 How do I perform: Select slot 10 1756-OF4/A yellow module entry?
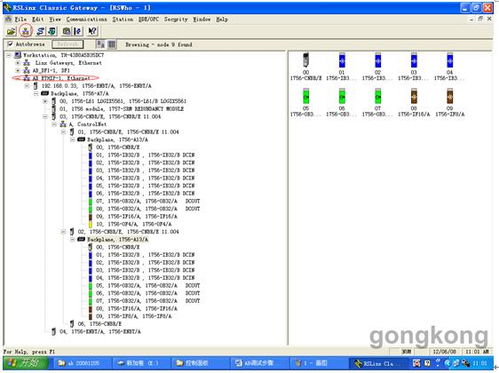coord(134,224)
